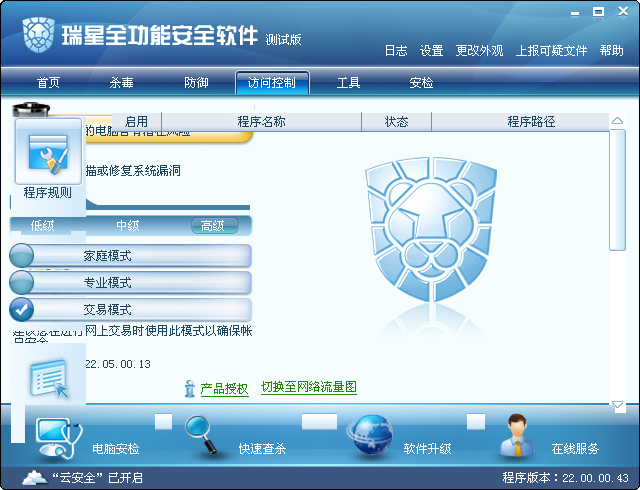Open the 帮助 help menu
This screenshot has width=640, height=490.
click(x=611, y=51)
